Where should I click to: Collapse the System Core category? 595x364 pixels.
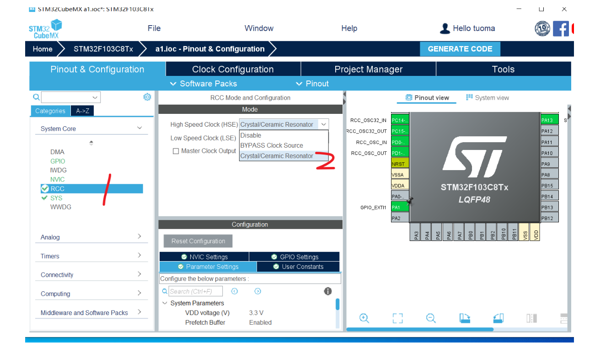coord(139,128)
